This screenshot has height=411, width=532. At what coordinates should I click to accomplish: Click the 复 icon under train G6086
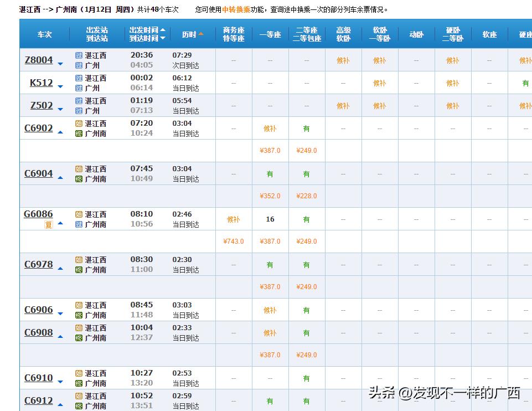pyautogui.click(x=49, y=225)
